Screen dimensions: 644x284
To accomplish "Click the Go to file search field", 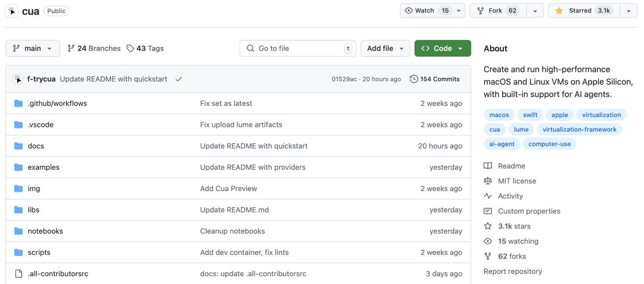I will click(298, 48).
